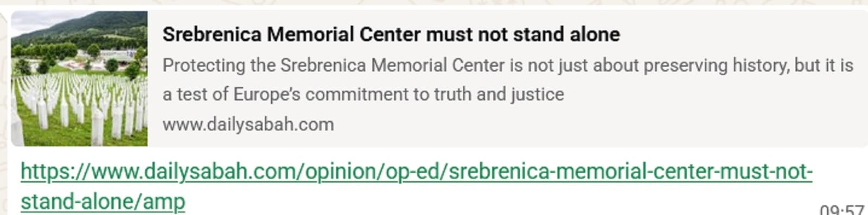This screenshot has width=868, height=215.
Task: Open the dailysabah.com op-ed URL link
Action: (416, 187)
